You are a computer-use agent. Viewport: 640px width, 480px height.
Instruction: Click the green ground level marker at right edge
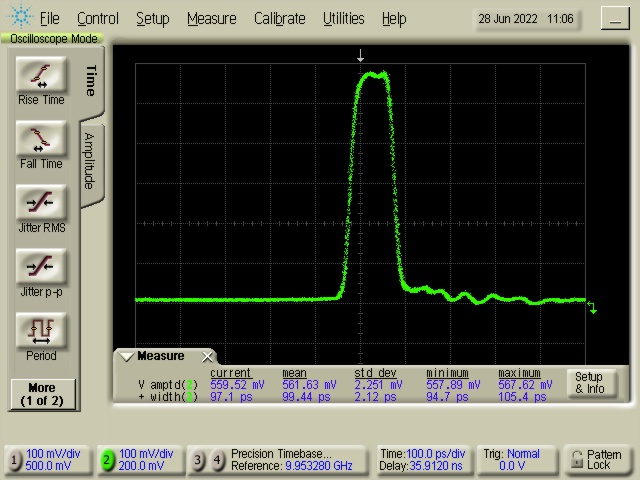point(592,308)
